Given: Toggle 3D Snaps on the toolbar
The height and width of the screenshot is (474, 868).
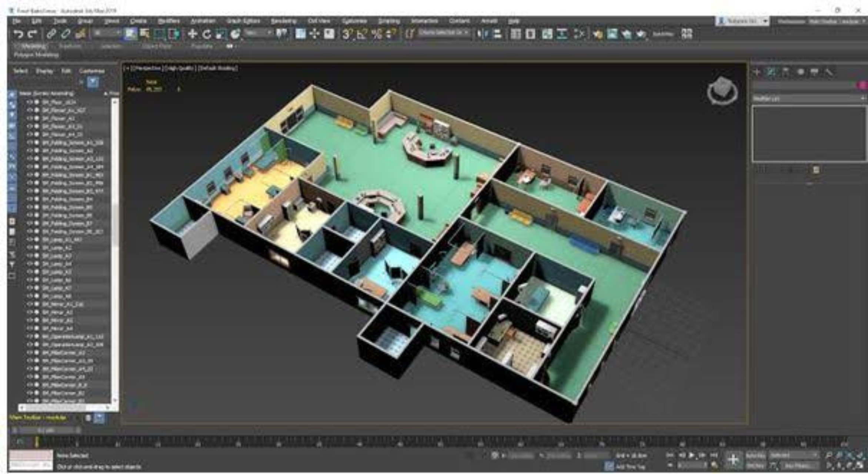Looking at the screenshot, I should pos(347,34).
